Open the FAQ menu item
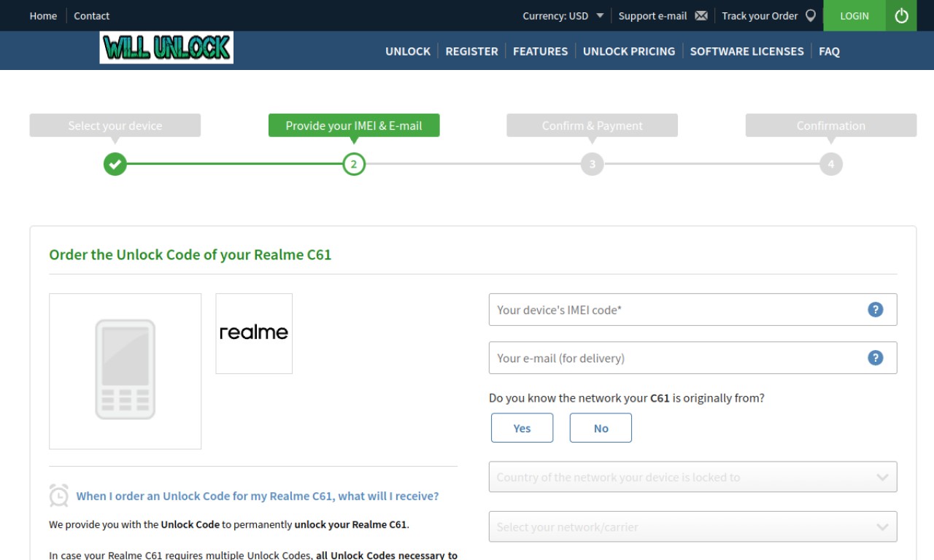The width and height of the screenshot is (934, 560). click(x=829, y=51)
